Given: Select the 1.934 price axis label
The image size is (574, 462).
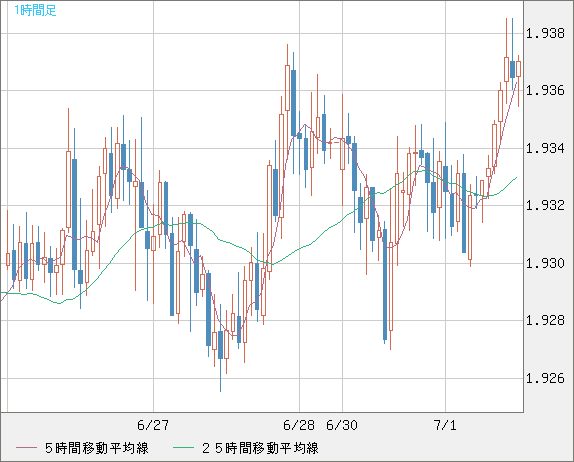Looking at the screenshot, I should pyautogui.click(x=545, y=148).
